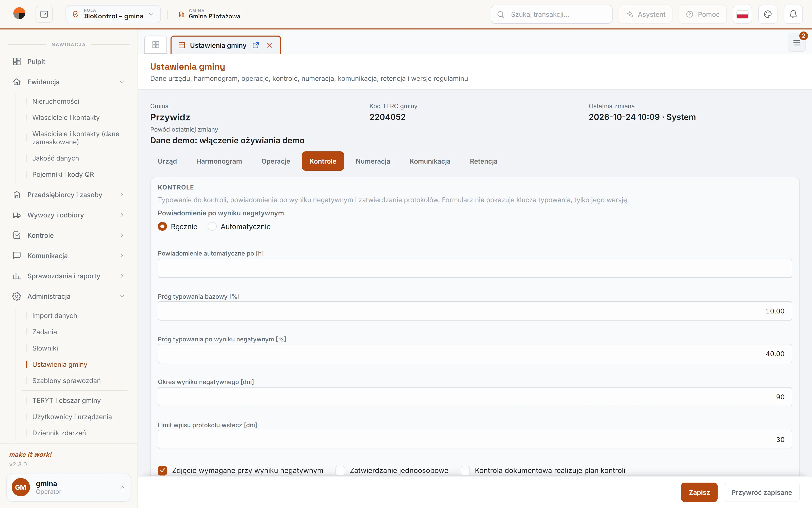This screenshot has width=812, height=508.
Task: Click the Wywozy i odbiory truck icon
Action: pyautogui.click(x=17, y=215)
